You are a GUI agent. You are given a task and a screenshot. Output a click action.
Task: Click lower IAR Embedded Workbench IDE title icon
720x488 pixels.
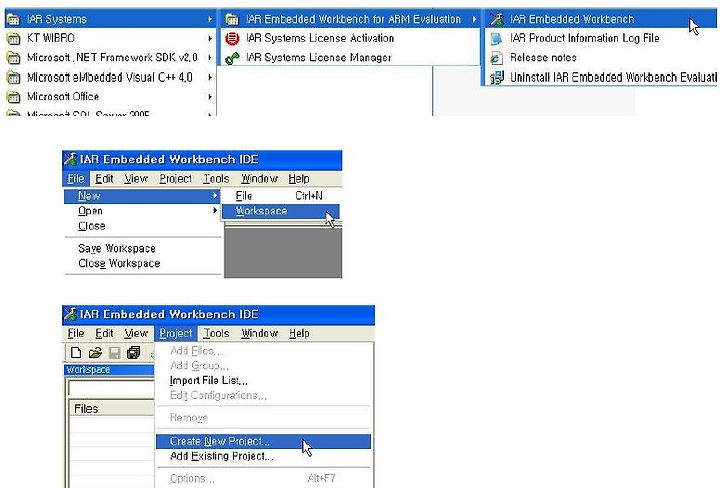70,314
